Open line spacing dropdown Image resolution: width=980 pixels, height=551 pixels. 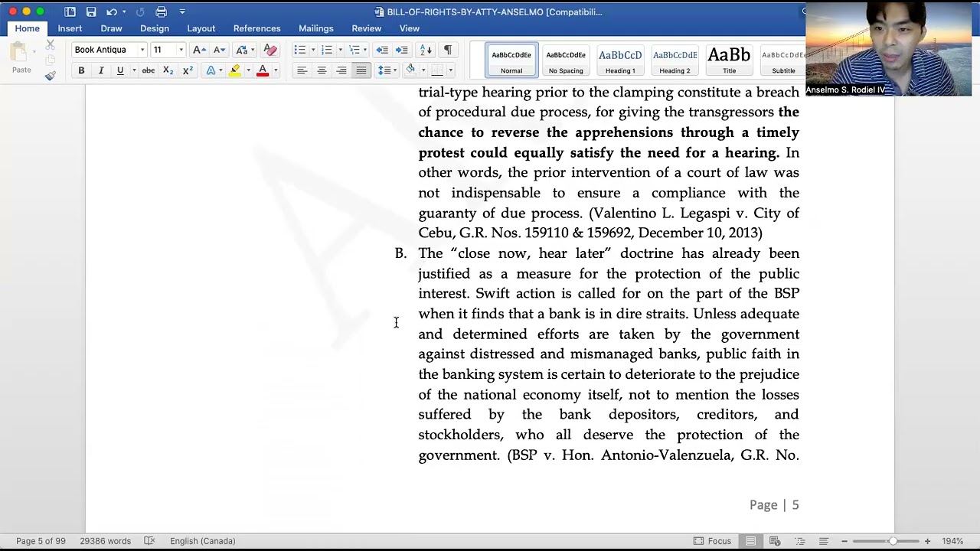click(x=387, y=70)
